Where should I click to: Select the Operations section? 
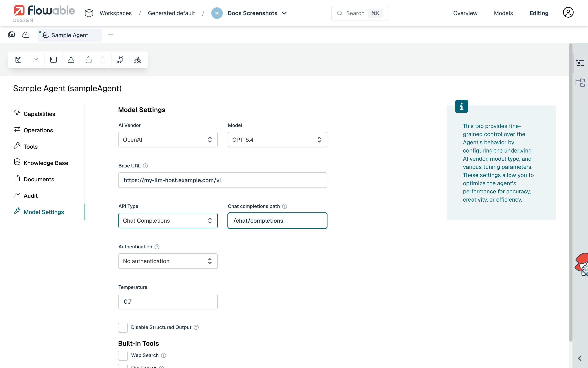[33, 130]
